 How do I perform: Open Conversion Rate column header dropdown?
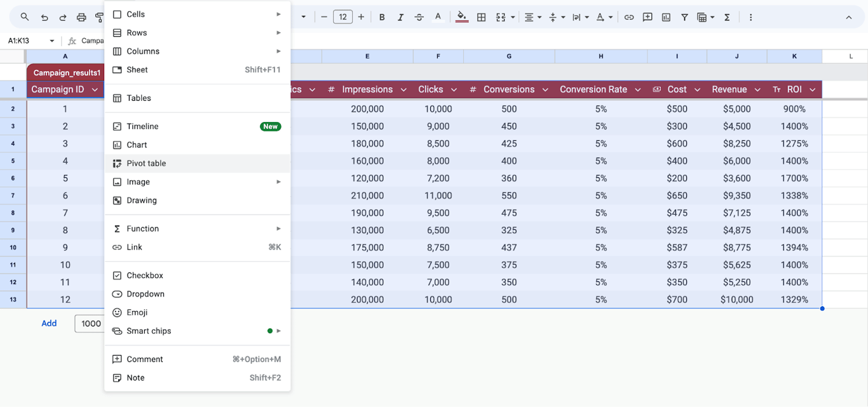pyautogui.click(x=638, y=90)
